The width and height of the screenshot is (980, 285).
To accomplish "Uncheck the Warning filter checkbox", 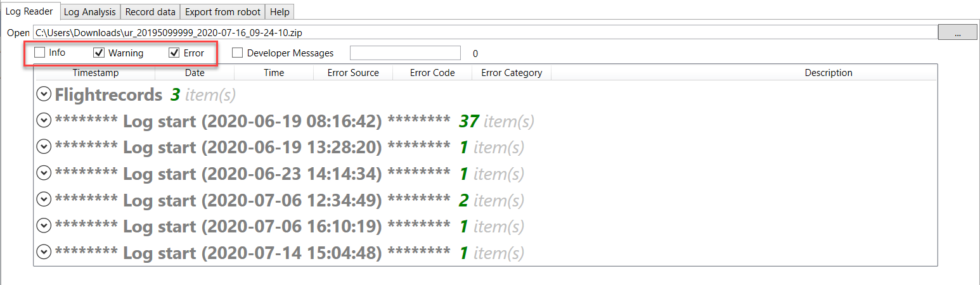I will coord(99,53).
